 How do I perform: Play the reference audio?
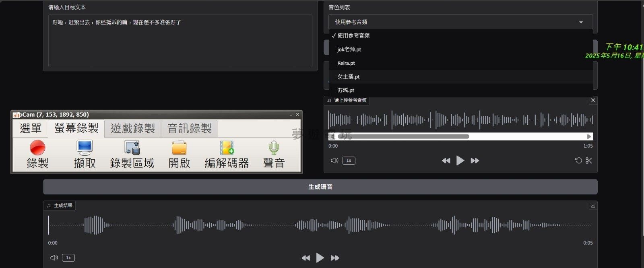[x=460, y=161]
